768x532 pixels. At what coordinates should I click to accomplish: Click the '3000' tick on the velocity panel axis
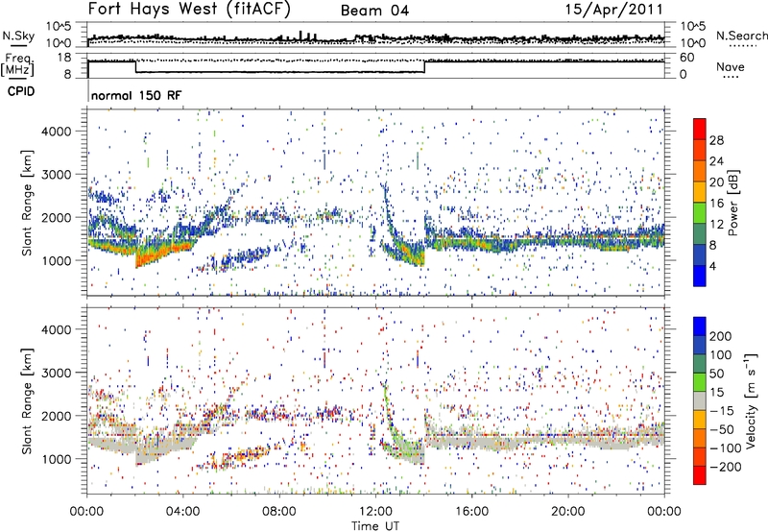click(x=56, y=373)
